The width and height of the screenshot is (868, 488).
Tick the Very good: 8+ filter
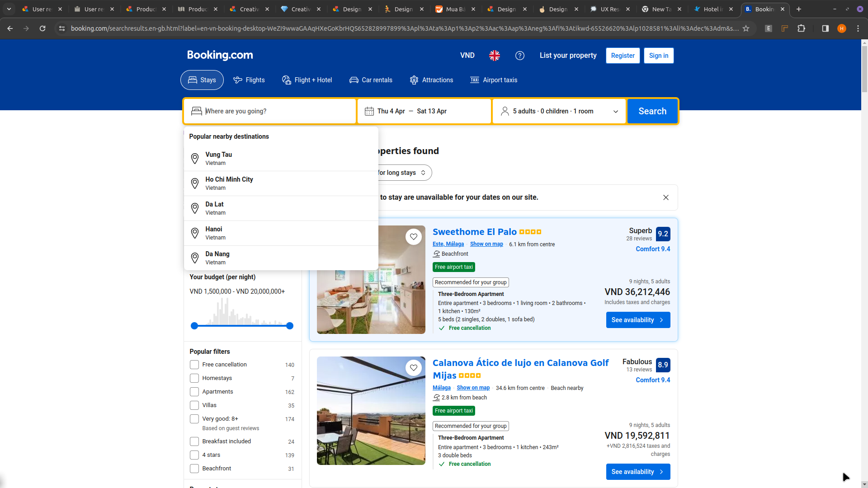click(194, 419)
